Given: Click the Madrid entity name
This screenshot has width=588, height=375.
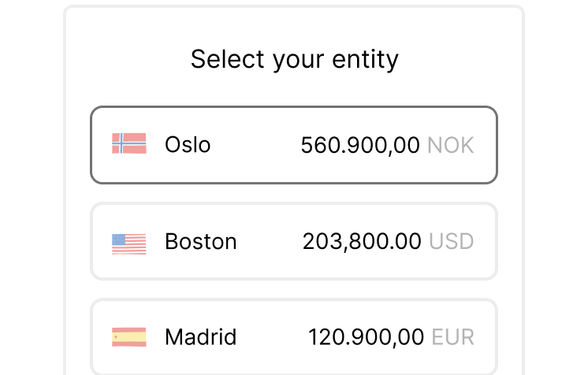Looking at the screenshot, I should pyautogui.click(x=200, y=338).
